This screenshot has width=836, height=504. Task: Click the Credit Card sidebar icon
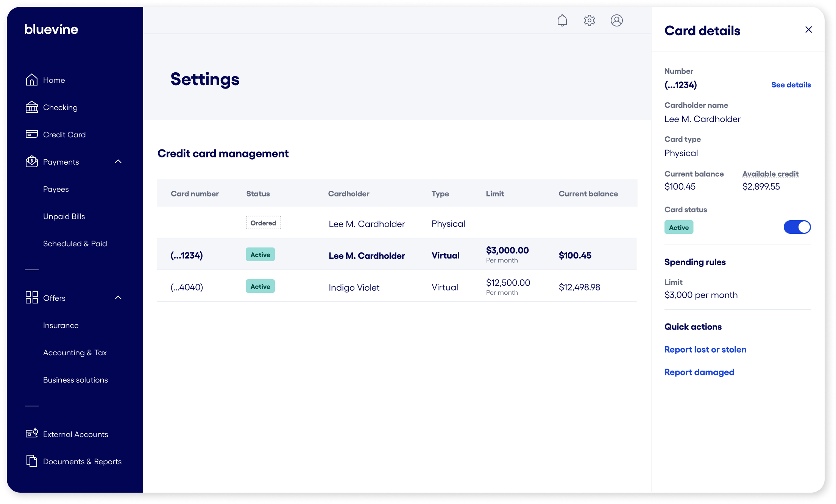click(x=32, y=134)
